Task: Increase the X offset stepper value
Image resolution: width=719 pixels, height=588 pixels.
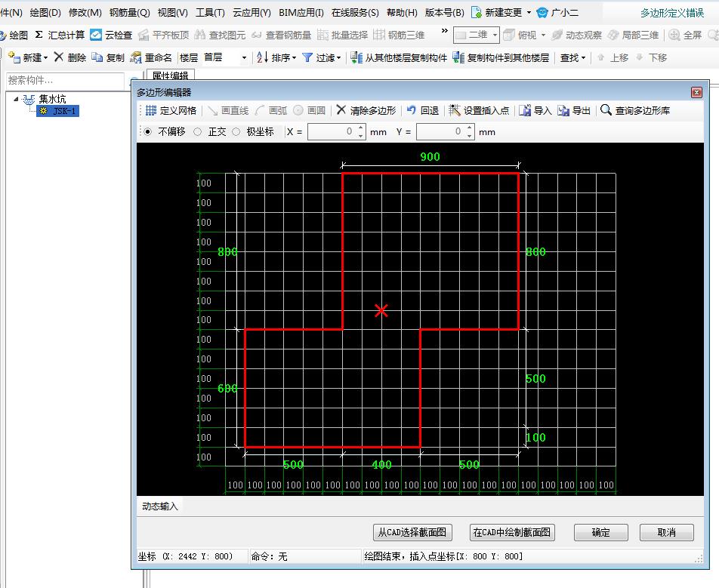Action: pyautogui.click(x=361, y=128)
